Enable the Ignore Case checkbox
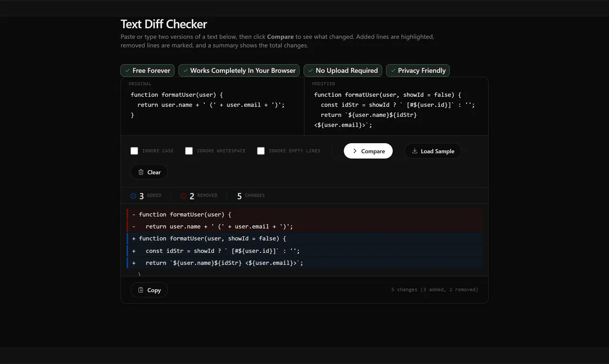 coord(134,151)
